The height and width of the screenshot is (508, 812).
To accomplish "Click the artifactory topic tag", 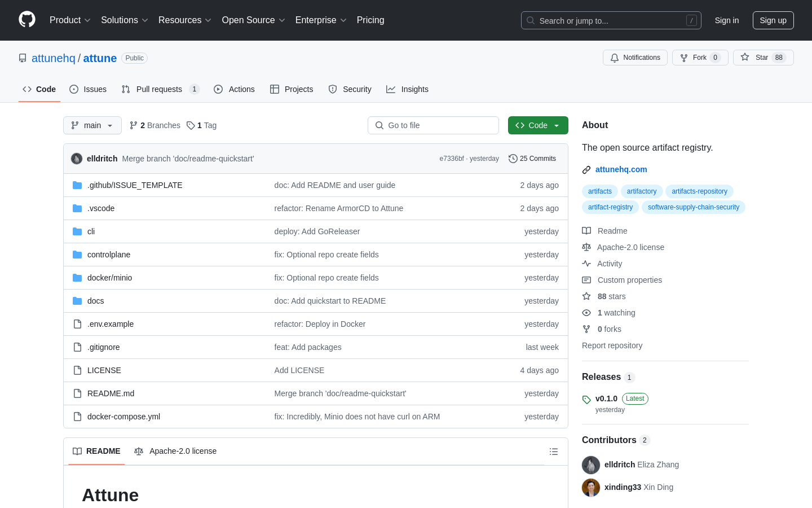I will point(642,191).
